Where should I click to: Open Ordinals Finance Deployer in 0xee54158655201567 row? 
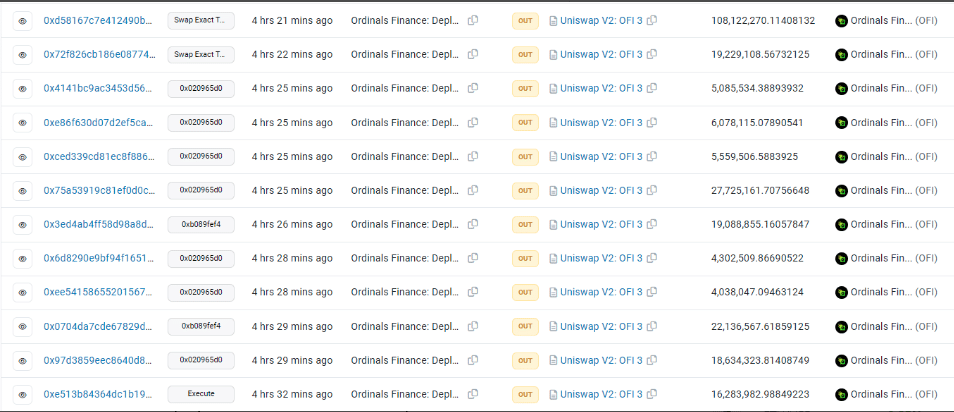[x=405, y=292]
